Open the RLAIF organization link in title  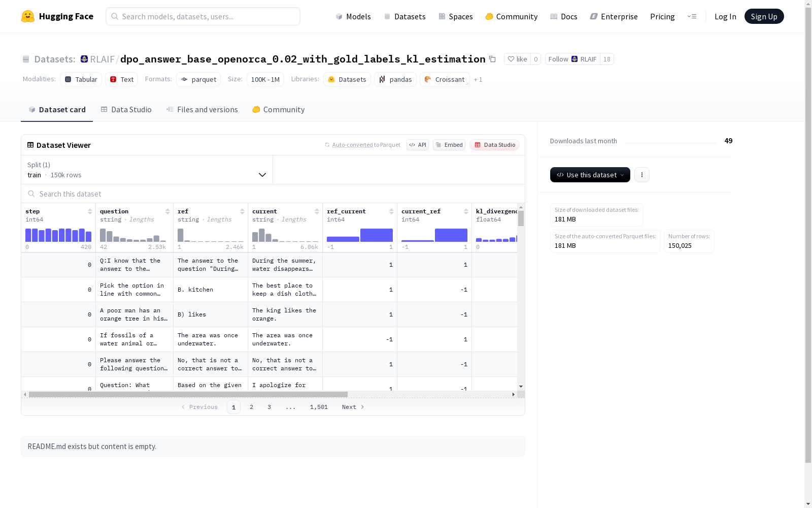coord(102,59)
